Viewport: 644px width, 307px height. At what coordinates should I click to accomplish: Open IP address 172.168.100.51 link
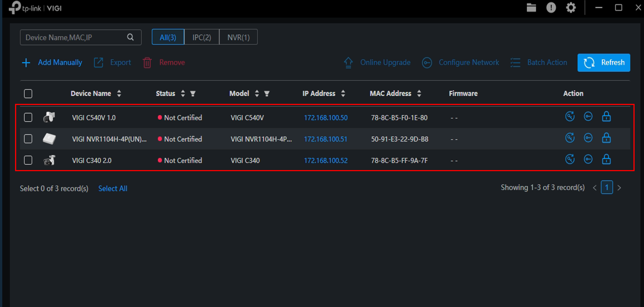coord(325,139)
